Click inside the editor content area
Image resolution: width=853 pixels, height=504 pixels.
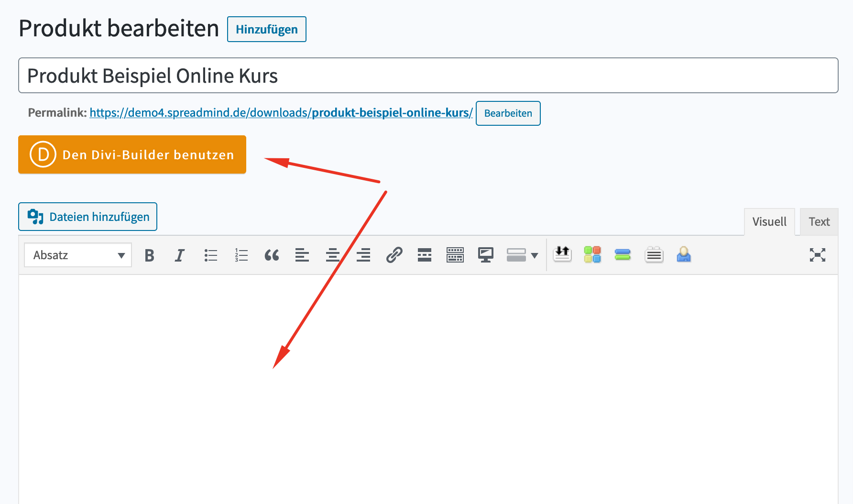click(x=428, y=389)
